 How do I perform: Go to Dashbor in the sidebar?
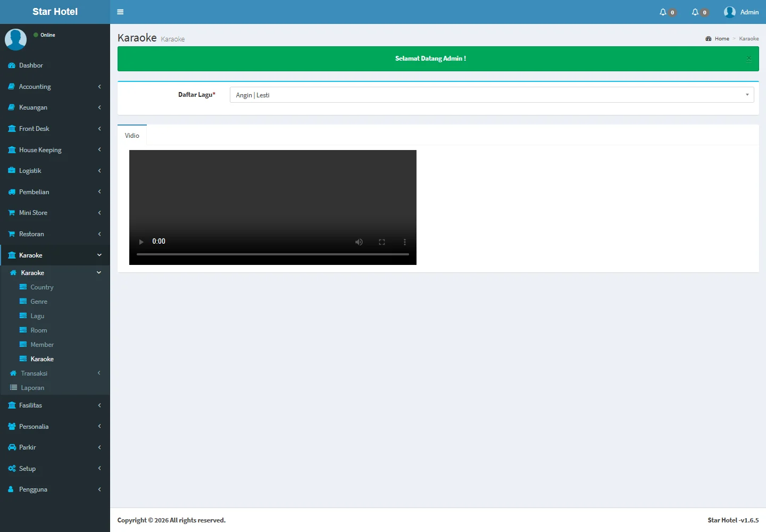(x=31, y=65)
